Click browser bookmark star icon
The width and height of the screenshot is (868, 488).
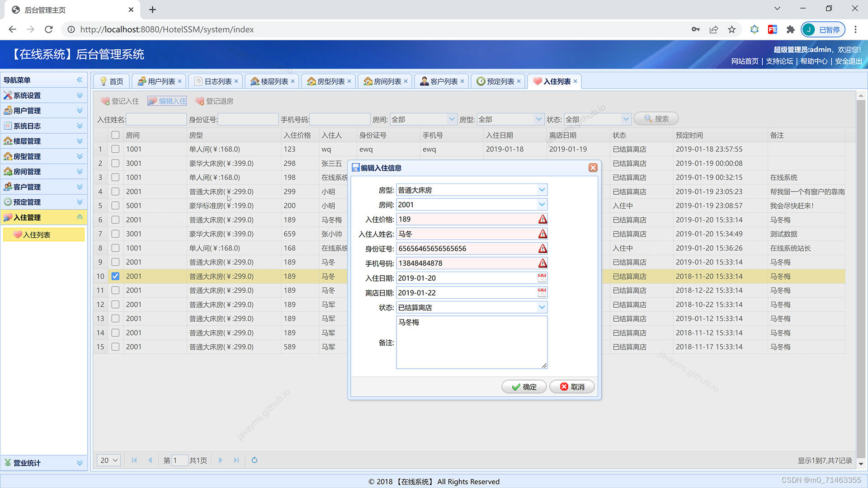(731, 29)
